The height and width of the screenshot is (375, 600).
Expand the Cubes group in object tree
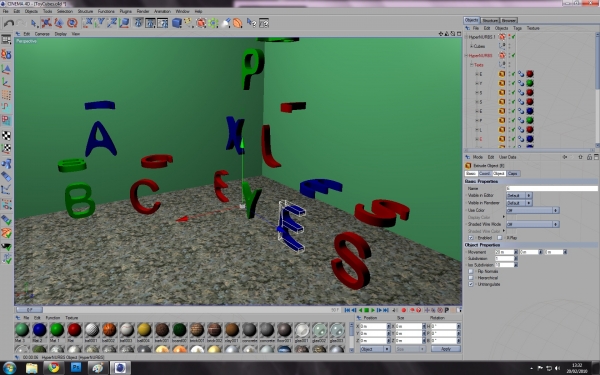point(471,46)
